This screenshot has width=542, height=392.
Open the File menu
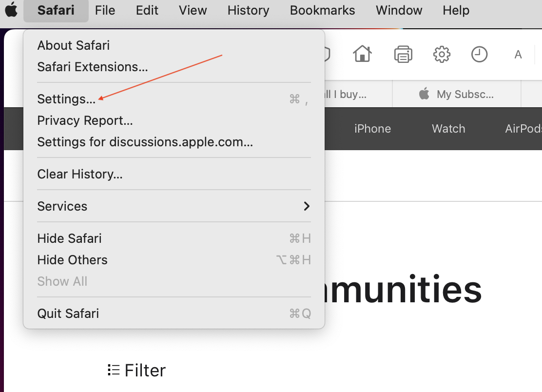pos(105,10)
